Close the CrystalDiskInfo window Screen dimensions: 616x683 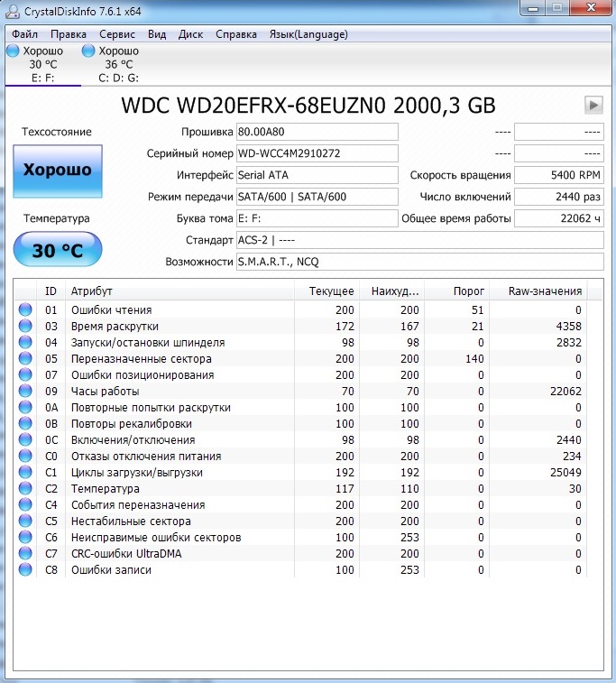[x=591, y=8]
